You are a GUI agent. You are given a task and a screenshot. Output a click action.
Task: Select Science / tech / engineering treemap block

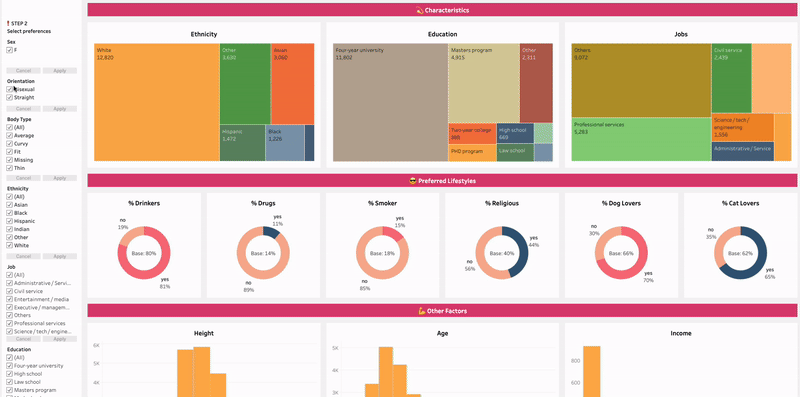click(743, 128)
